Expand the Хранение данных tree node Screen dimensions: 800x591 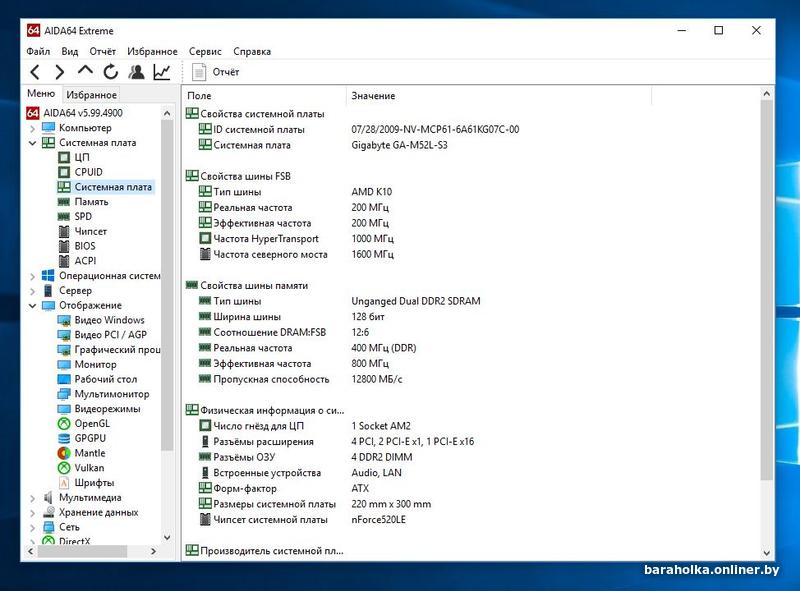tap(33, 513)
